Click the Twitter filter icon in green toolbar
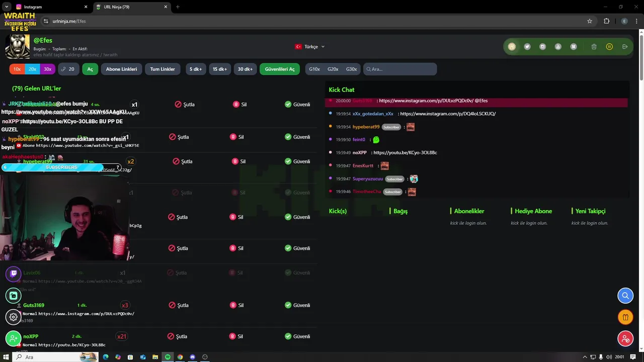Viewport: 644px width, 362px height. 527,47
